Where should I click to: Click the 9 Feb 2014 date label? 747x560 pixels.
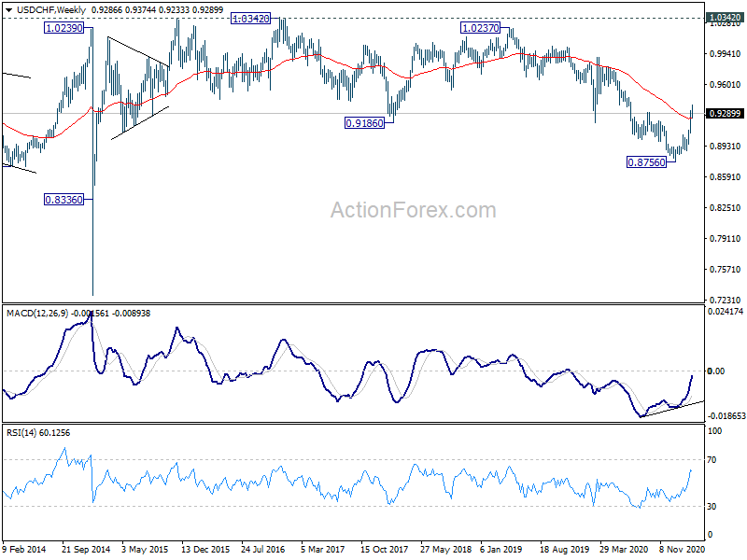click(x=24, y=550)
